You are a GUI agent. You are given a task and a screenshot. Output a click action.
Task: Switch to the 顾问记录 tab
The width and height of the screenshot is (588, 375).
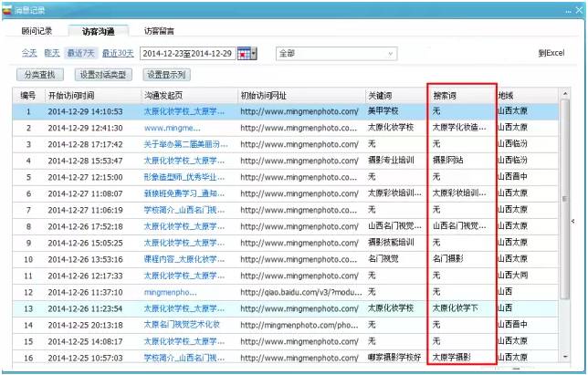[38, 31]
